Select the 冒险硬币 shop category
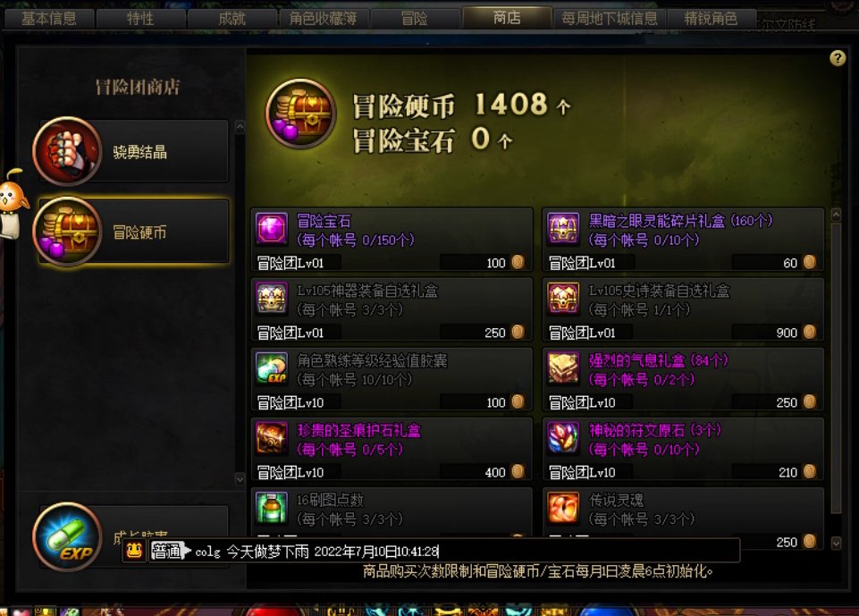 pos(131,232)
